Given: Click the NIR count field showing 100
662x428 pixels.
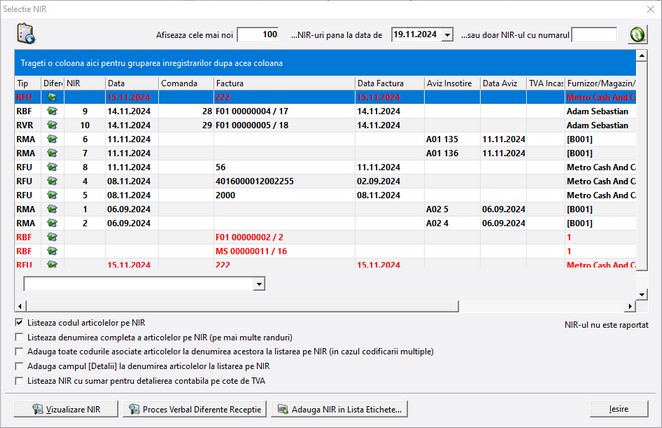Looking at the screenshot, I should 258,35.
